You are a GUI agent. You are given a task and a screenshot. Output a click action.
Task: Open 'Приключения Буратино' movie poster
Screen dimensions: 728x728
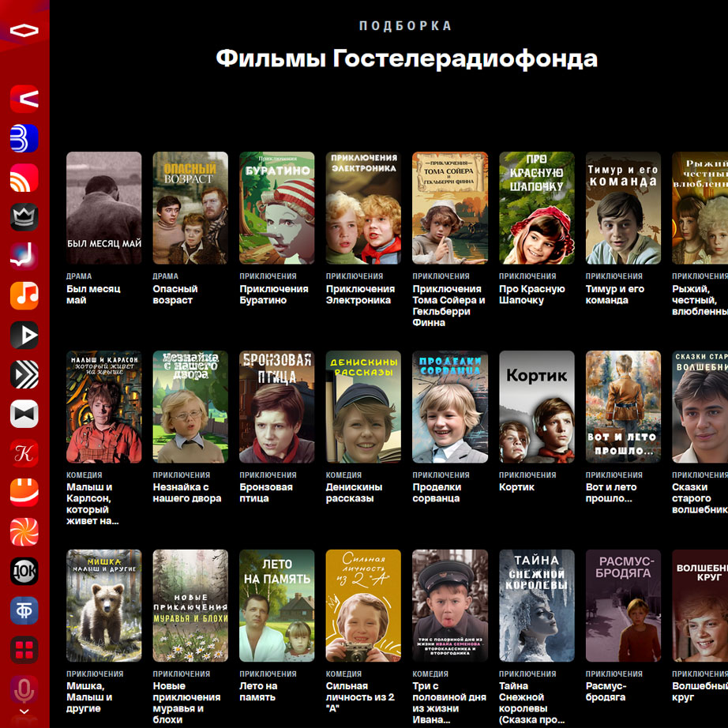click(276, 208)
